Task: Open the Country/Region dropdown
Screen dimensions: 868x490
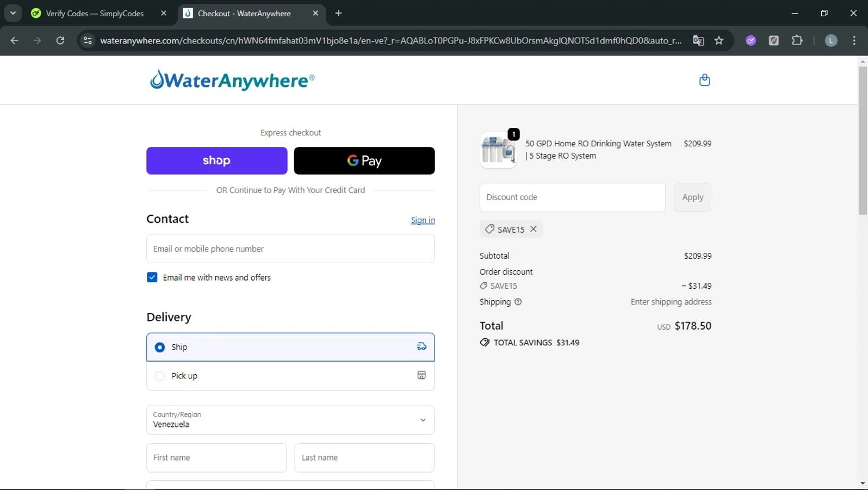Action: [290, 420]
